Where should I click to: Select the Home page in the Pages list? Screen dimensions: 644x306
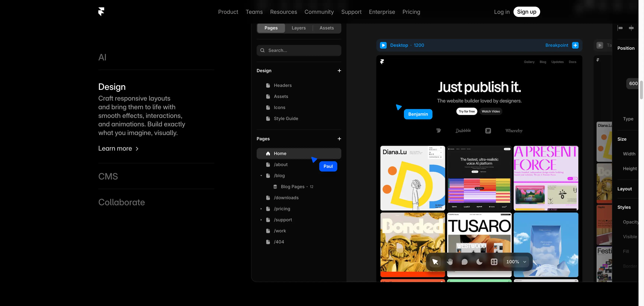coord(280,153)
